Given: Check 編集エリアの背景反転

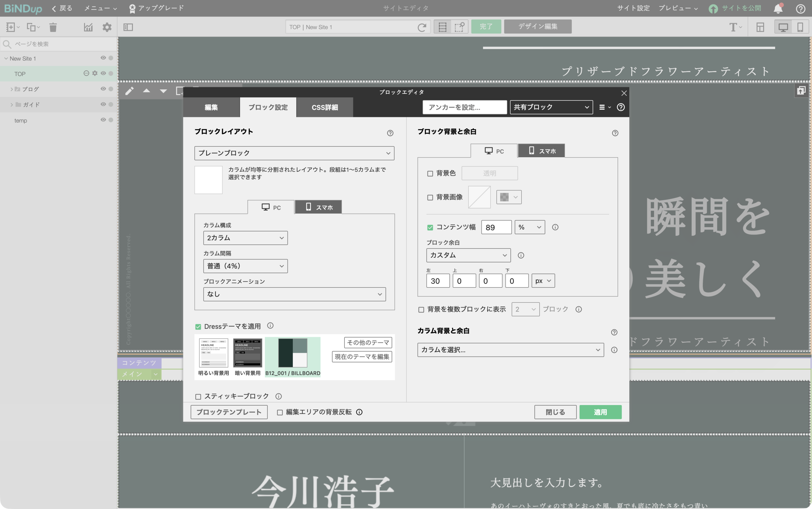Looking at the screenshot, I should 280,413.
